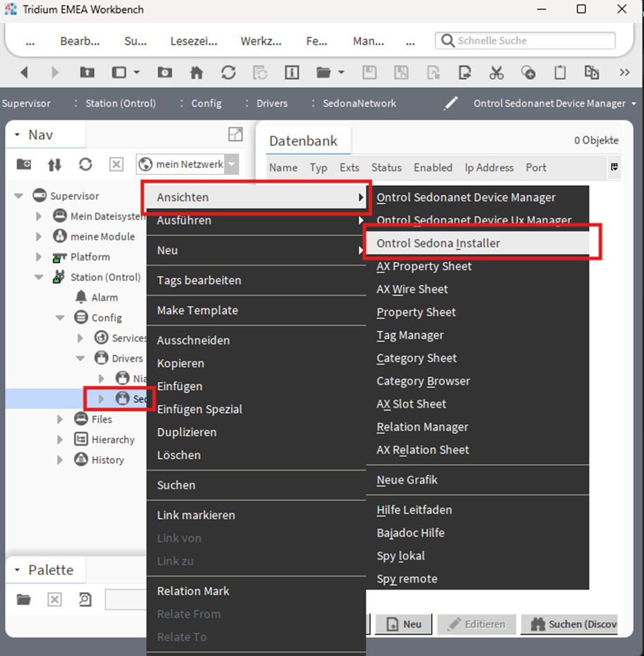Open the Ansichten submenu entry
Viewport: 644px width, 656px height.
click(256, 197)
